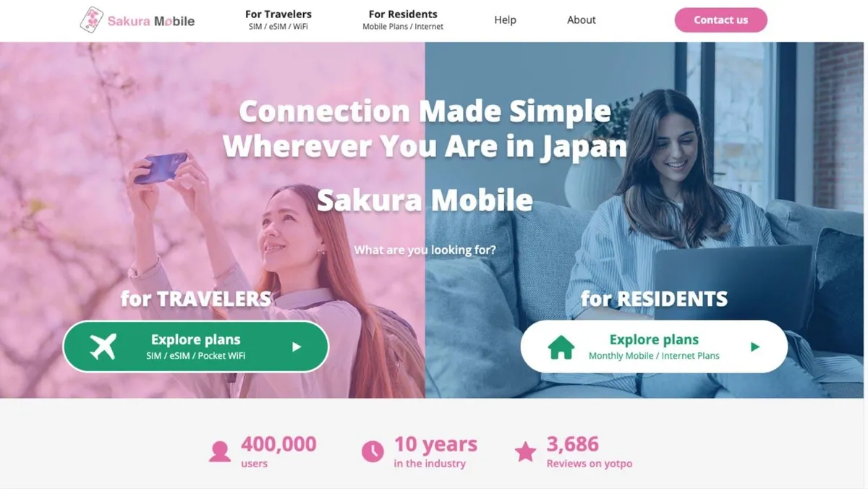Image resolution: width=868 pixels, height=489 pixels.
Task: Explore plans for SIM / eSIM / Pocket WiFi
Action: tap(196, 346)
